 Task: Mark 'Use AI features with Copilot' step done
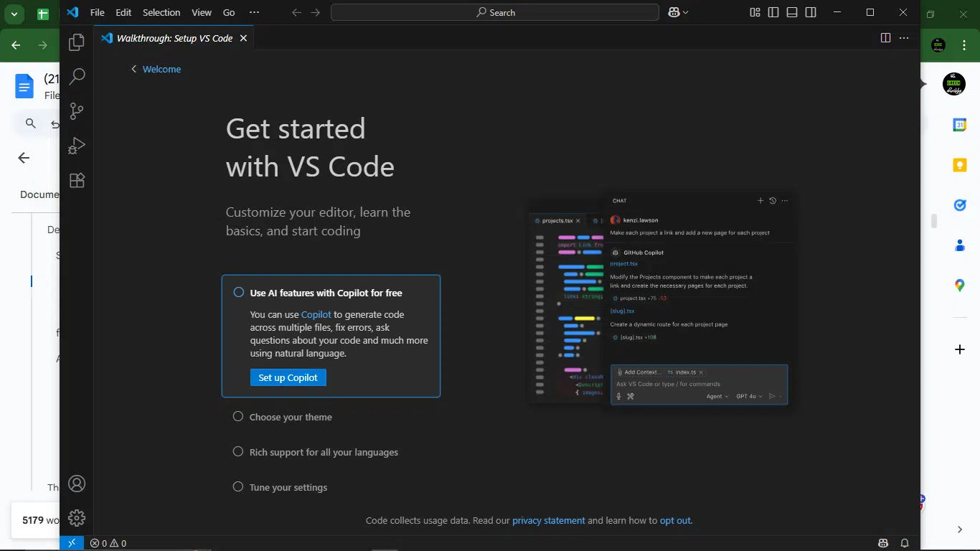coord(239,293)
